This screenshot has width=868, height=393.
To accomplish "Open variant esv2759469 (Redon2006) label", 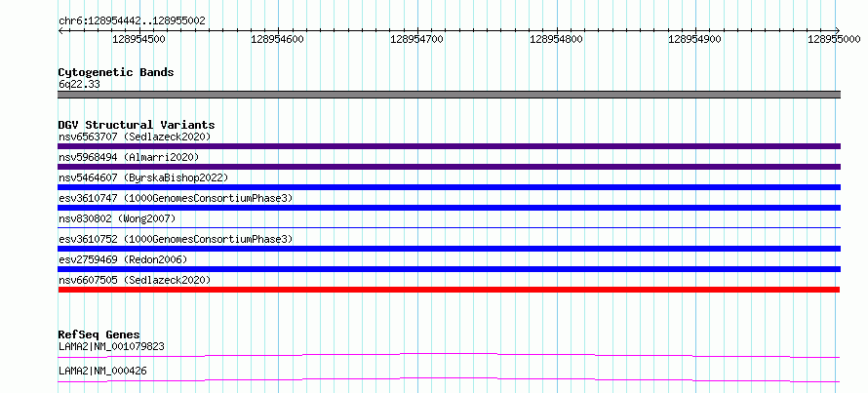I will point(123,259).
